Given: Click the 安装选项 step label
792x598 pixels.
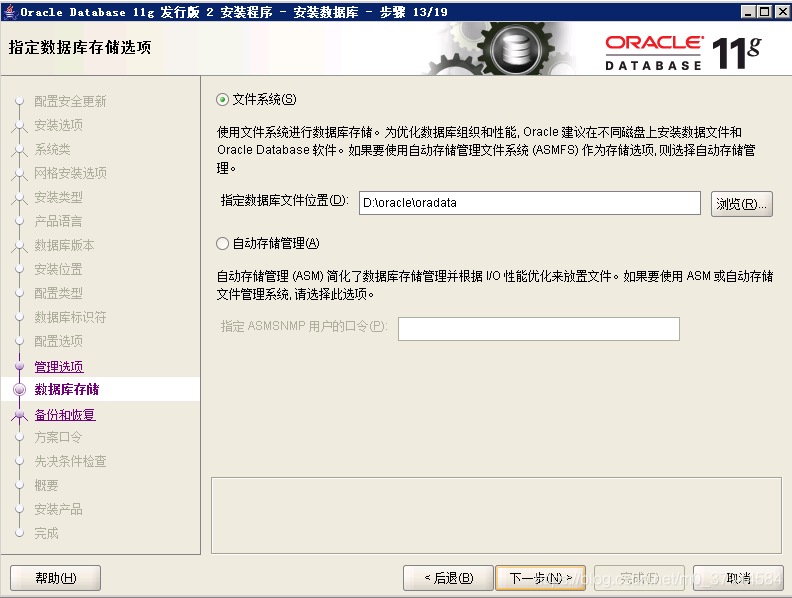Looking at the screenshot, I should point(59,125).
